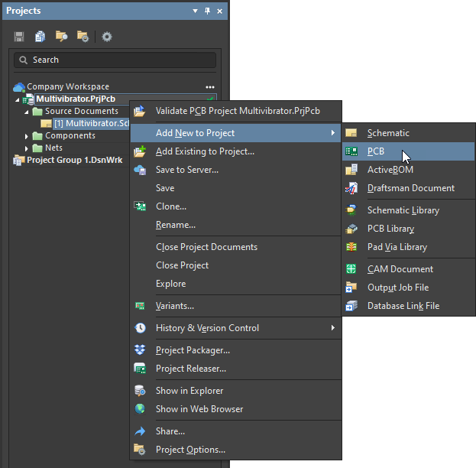Open the Add New to Project submenu
Screen dimensions: 476x468
pos(236,133)
